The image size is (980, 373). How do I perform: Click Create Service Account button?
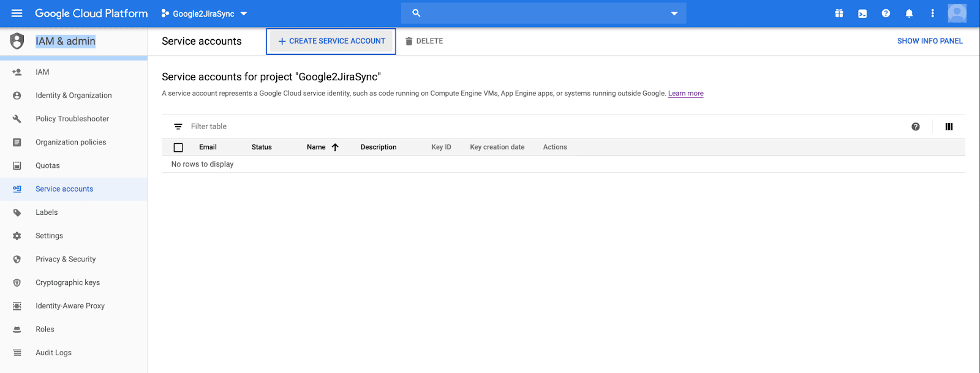coord(331,41)
